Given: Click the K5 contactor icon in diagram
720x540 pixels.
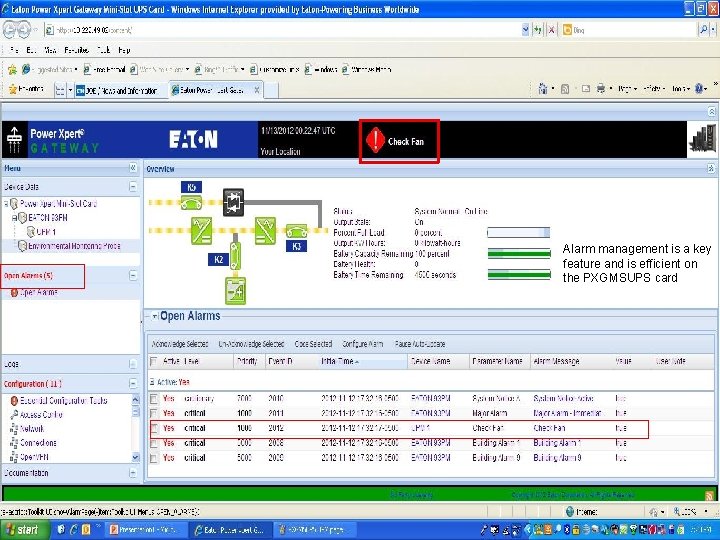Looking at the screenshot, I should (x=191, y=202).
